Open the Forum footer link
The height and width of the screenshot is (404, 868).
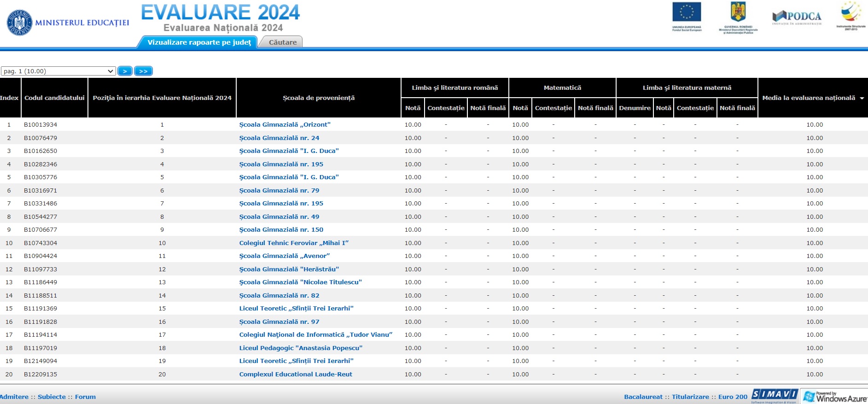click(85, 397)
